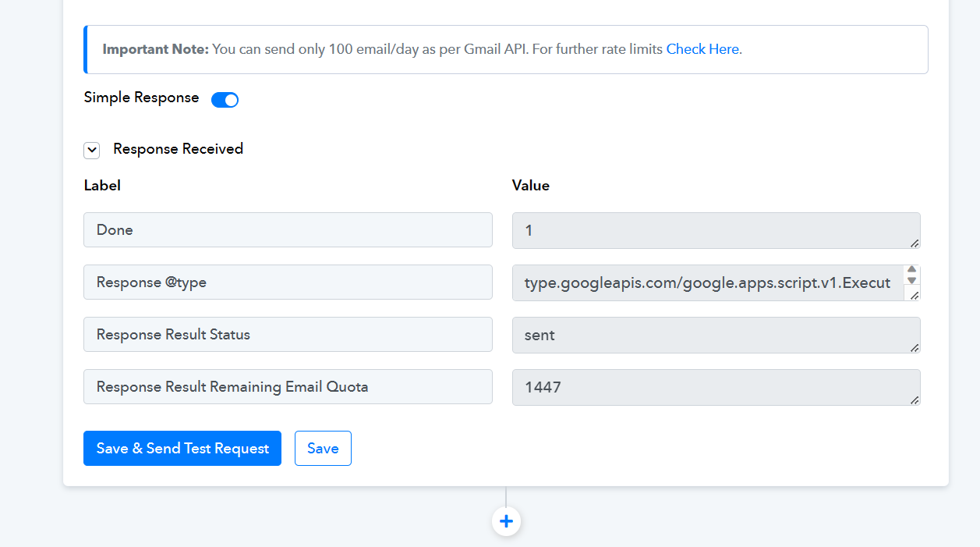Click scroll up arrow in Response @type value

911,270
